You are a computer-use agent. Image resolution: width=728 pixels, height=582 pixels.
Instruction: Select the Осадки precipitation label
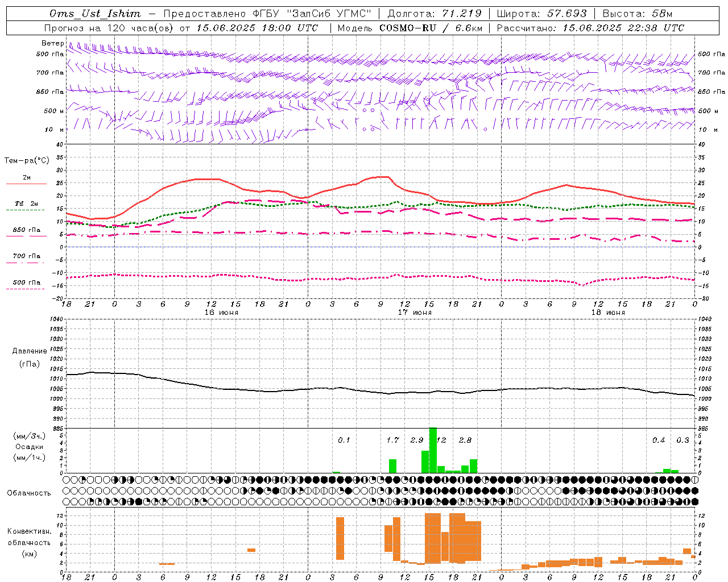(29, 447)
